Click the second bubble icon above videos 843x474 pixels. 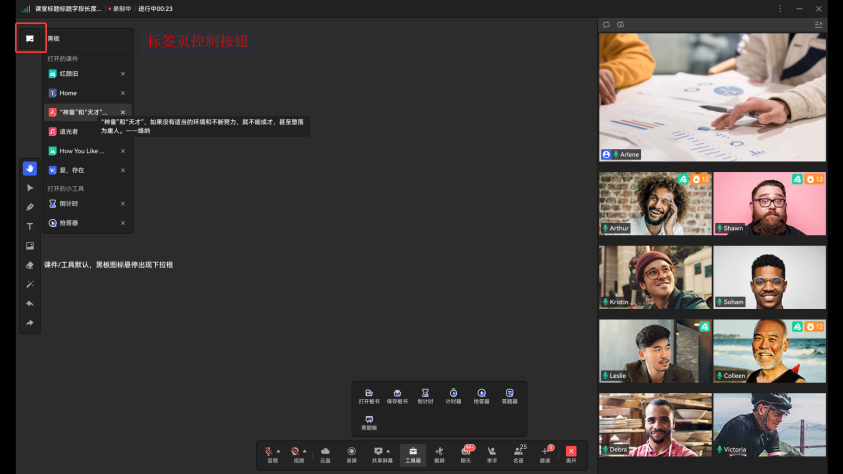620,25
